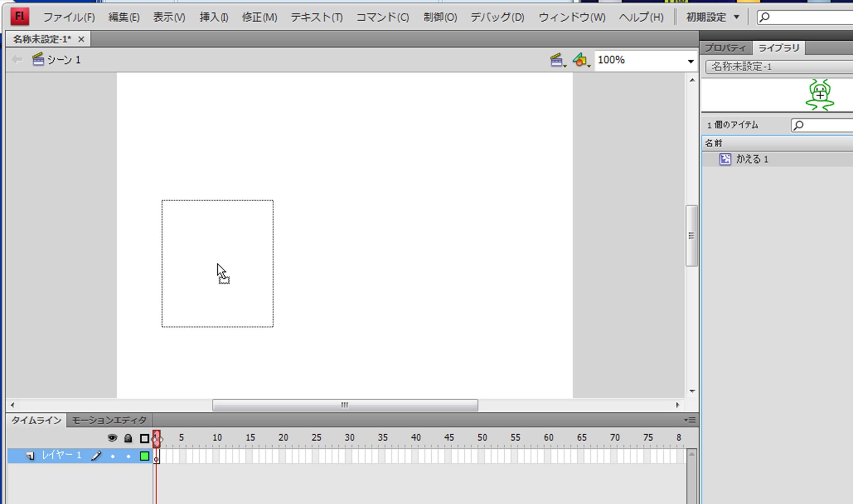Open the 100% zoom dropdown
Image resolution: width=853 pixels, height=504 pixels.
[x=690, y=61]
